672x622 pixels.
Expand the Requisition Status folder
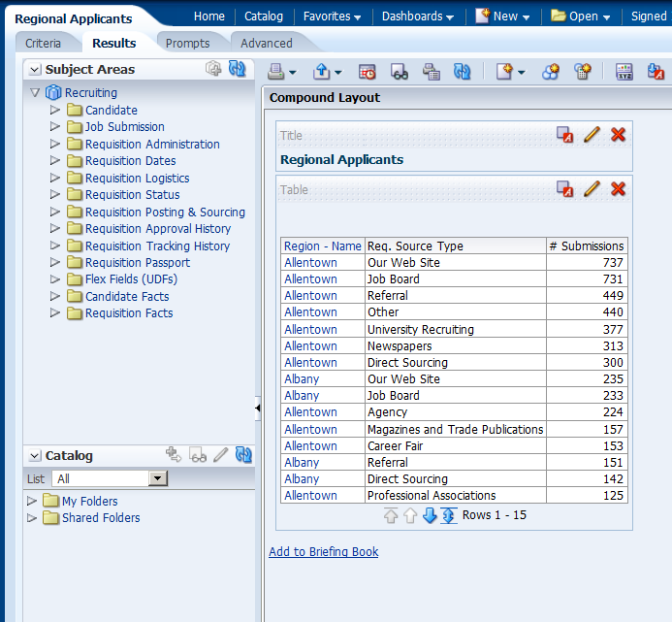point(55,194)
